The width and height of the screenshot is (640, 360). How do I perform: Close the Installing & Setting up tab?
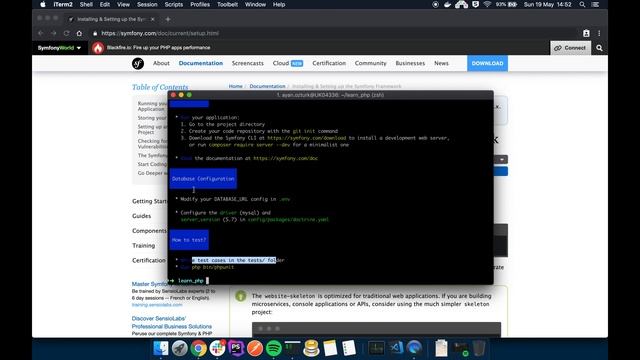pyautogui.click(x=153, y=19)
